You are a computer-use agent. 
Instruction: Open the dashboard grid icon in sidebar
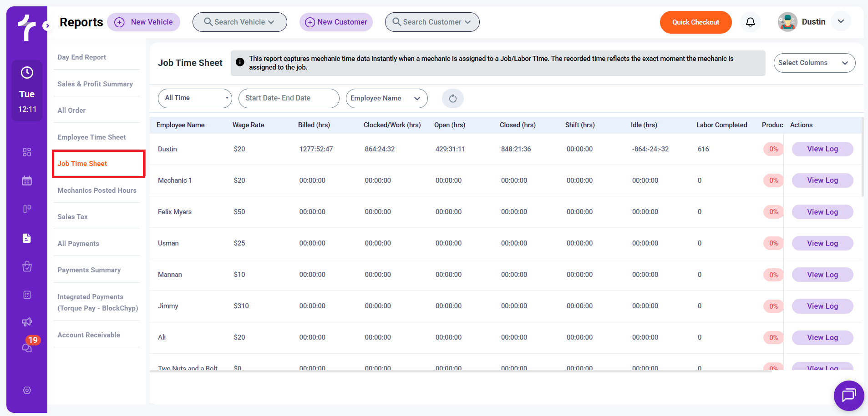pyautogui.click(x=27, y=152)
